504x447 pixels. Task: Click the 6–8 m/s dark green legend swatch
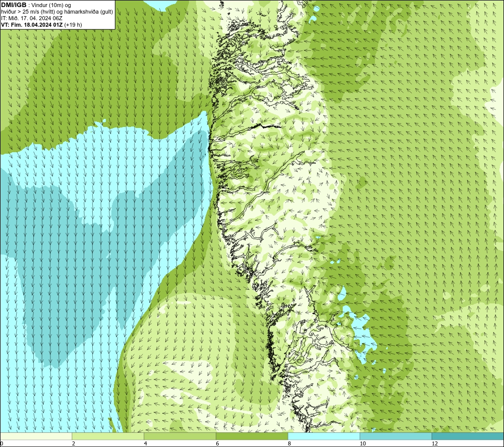(x=252, y=436)
